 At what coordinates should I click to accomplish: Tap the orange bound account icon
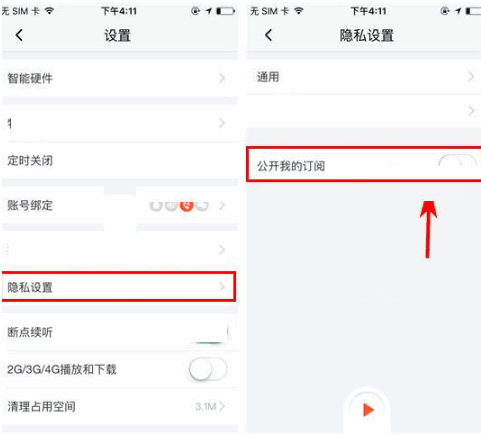click(x=187, y=206)
